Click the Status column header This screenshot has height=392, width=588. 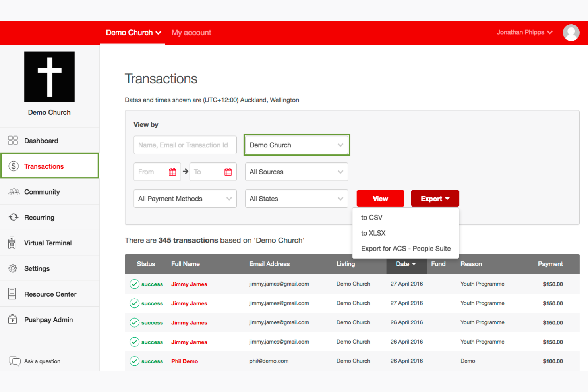146,264
